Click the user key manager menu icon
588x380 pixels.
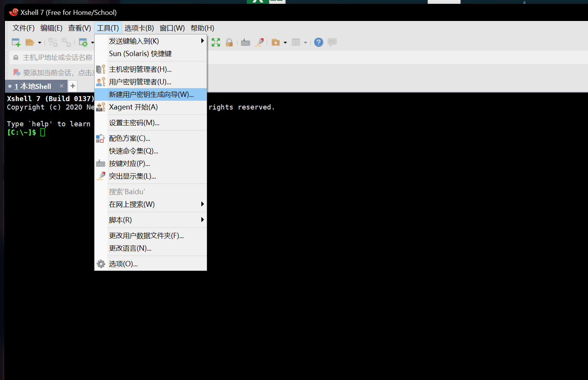101,82
